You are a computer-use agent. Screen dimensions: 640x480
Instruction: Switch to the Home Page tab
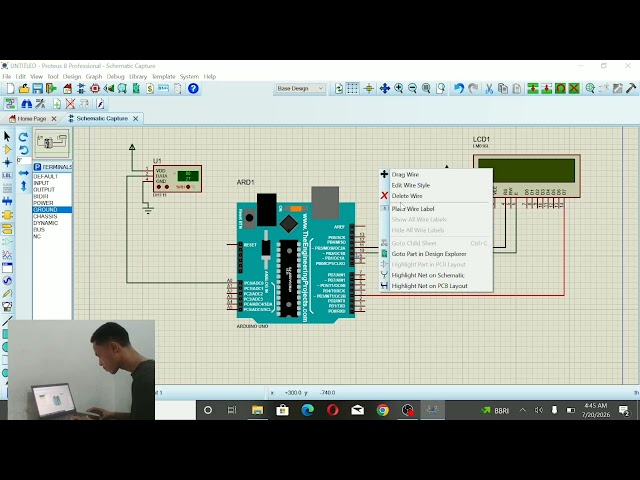31,118
